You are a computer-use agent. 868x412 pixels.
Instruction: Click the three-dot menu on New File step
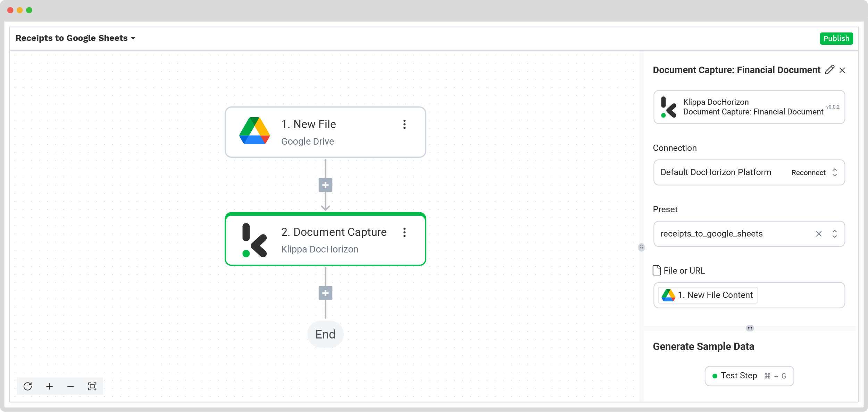pyautogui.click(x=404, y=124)
